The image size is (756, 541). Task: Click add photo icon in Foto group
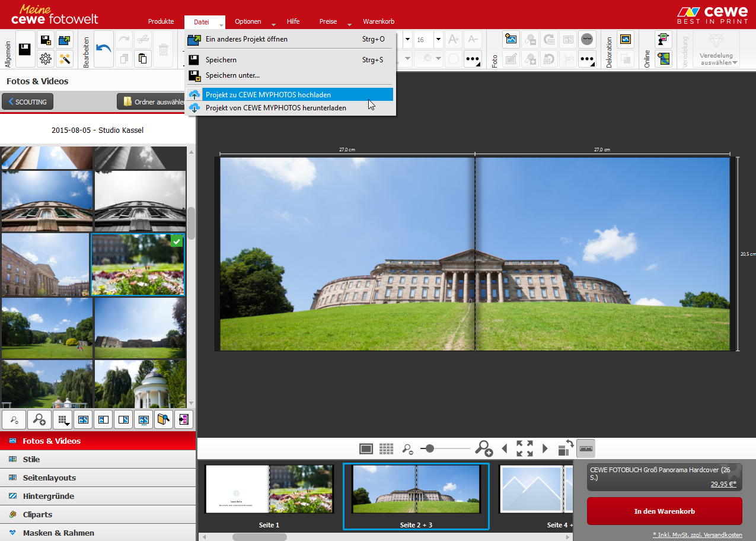point(511,40)
